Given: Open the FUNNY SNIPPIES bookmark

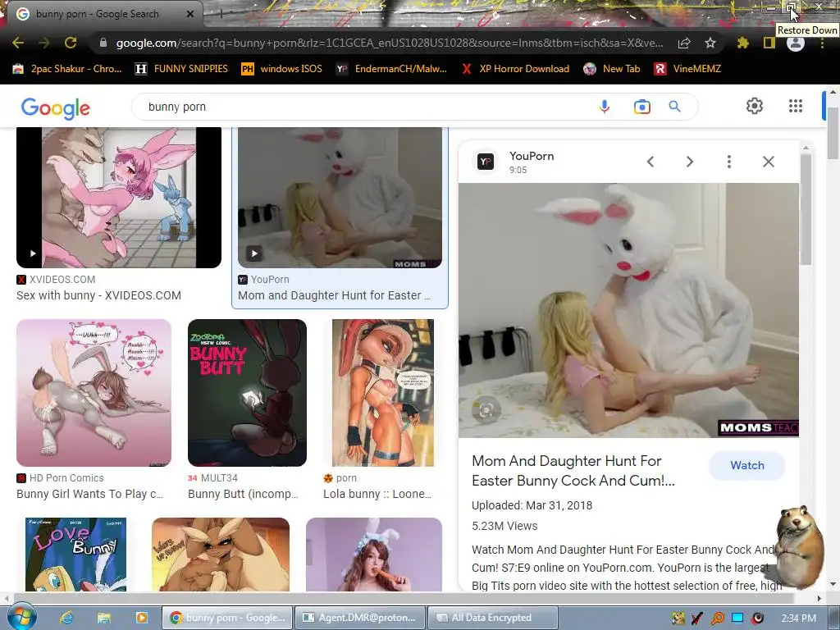Looking at the screenshot, I should [181, 69].
